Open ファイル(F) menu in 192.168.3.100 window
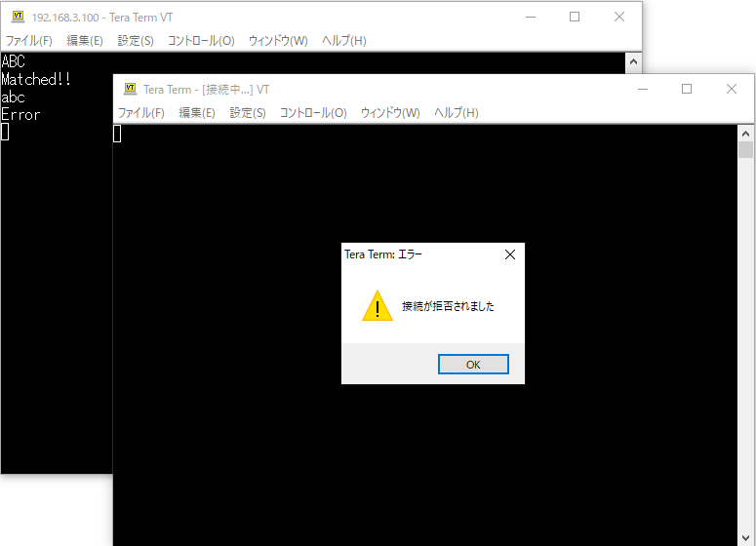The width and height of the screenshot is (756, 546). pyautogui.click(x=29, y=41)
